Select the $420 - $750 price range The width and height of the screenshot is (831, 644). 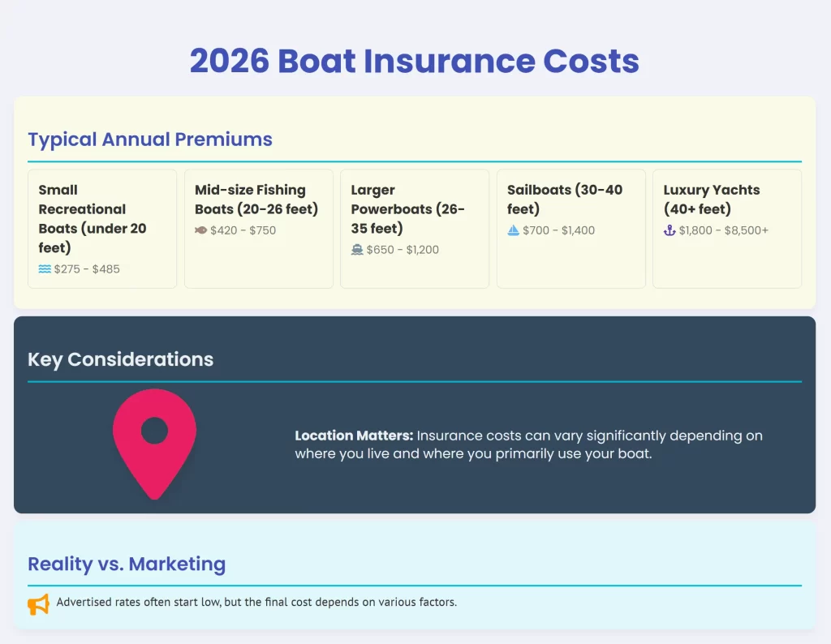[x=242, y=230]
